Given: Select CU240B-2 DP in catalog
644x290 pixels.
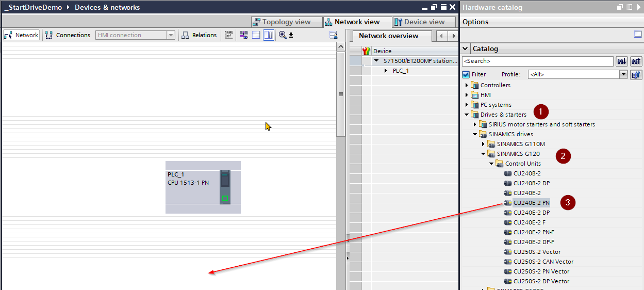Looking at the screenshot, I should (532, 183).
